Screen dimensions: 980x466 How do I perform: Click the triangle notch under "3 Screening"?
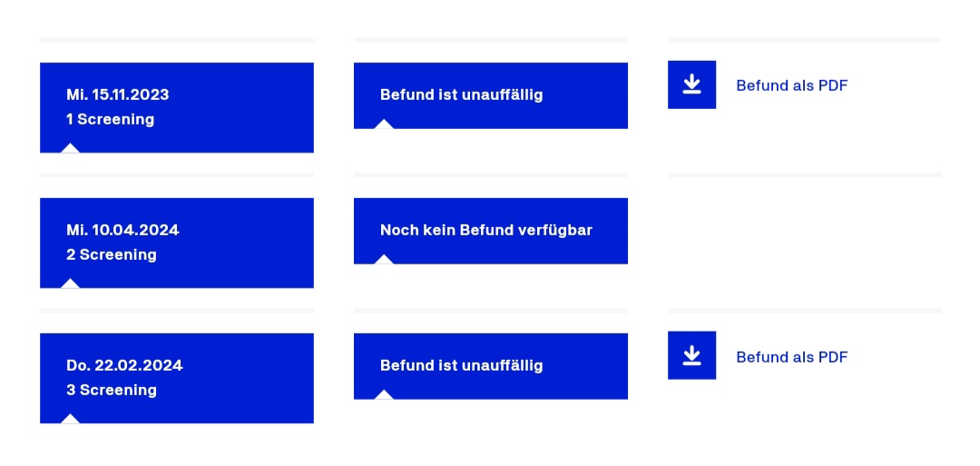pyautogui.click(x=70, y=419)
